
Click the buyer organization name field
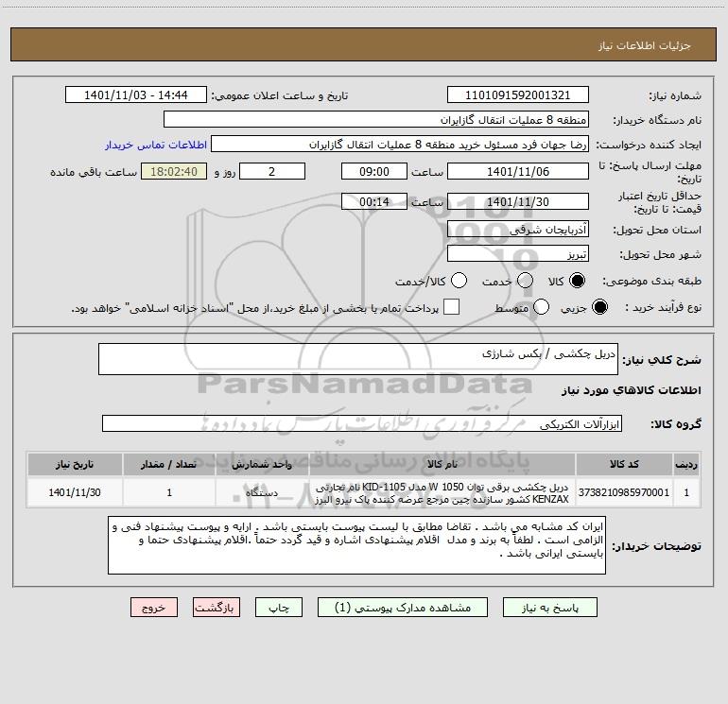pos(376,120)
